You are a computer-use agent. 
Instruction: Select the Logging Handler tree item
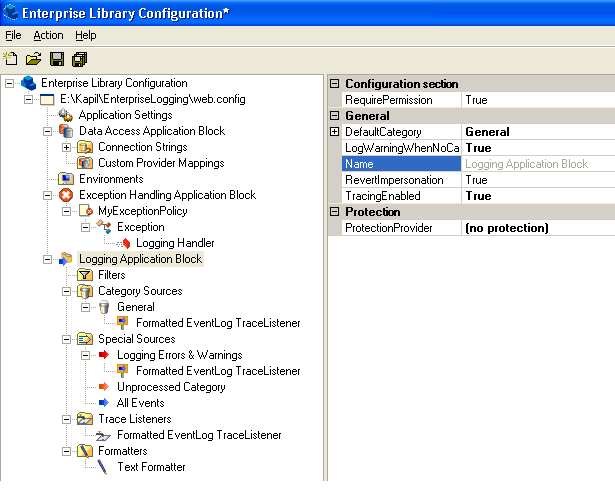(175, 243)
